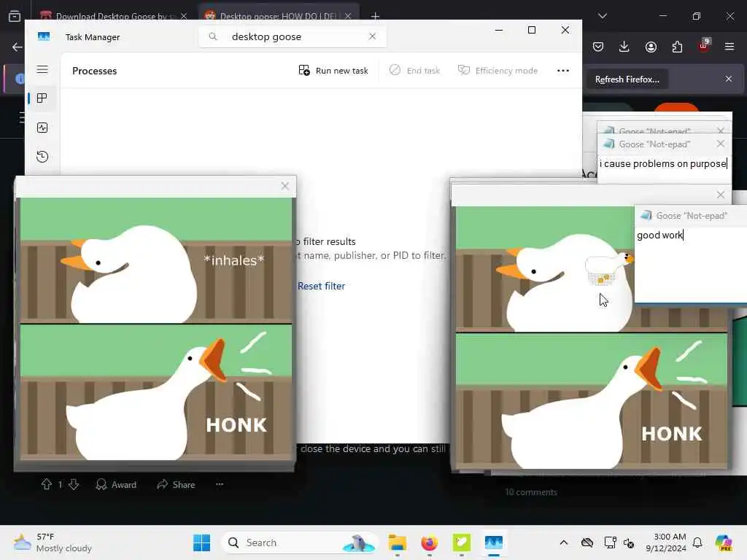
Task: Open Firefox list all tabs dropdown
Action: click(602, 16)
